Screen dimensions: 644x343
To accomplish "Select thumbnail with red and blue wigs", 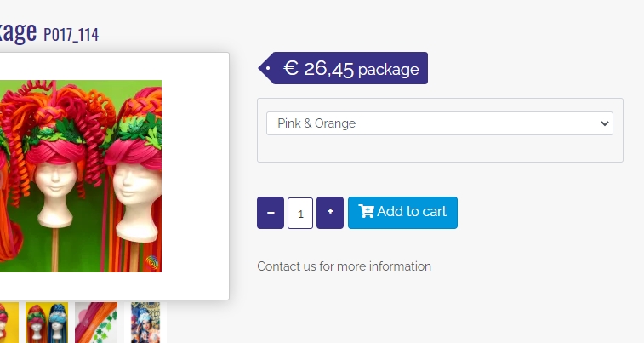I will 47,323.
